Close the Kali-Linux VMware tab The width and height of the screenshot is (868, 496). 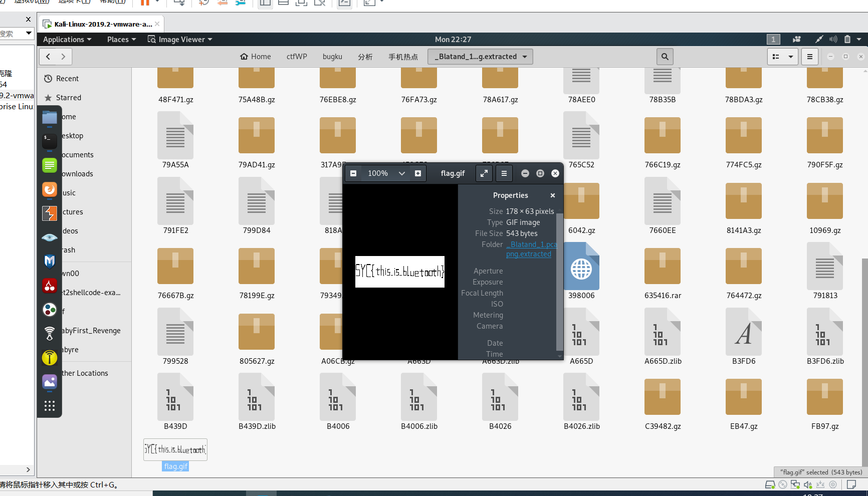[x=157, y=24]
